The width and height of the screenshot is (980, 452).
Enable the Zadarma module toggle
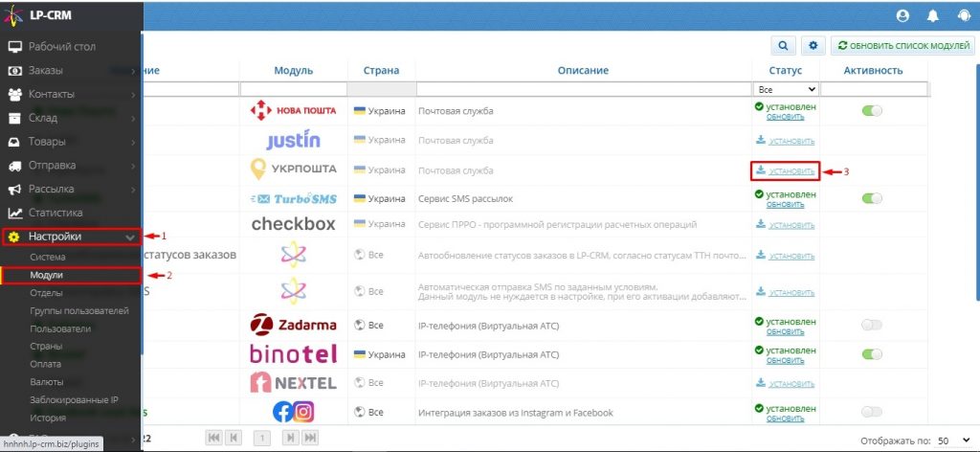872,325
